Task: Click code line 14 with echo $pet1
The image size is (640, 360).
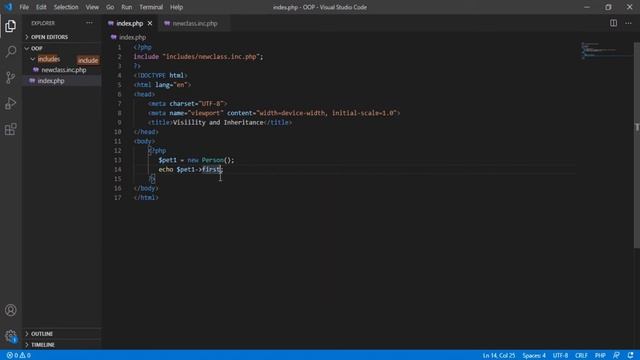Action: pyautogui.click(x=191, y=169)
